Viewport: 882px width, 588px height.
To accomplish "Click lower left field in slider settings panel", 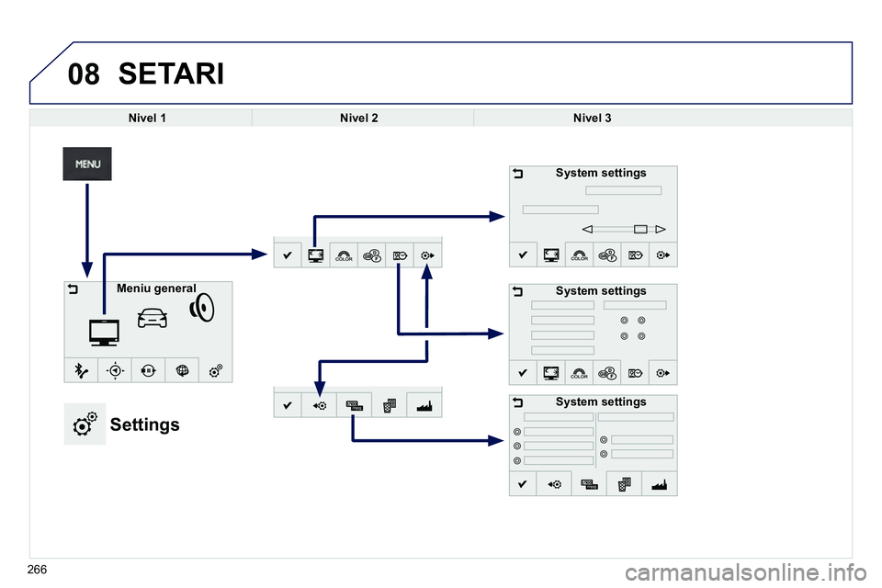I will (x=560, y=209).
